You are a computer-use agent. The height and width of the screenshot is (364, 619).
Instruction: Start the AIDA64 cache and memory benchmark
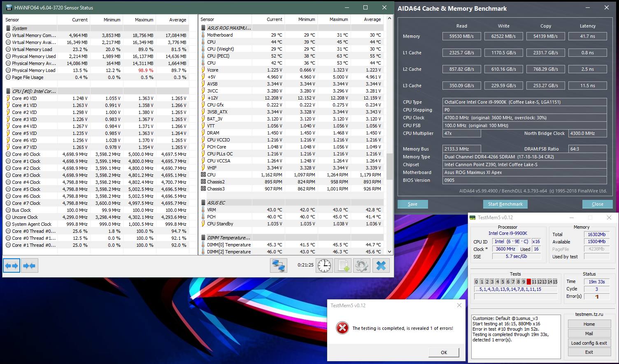[x=505, y=204]
